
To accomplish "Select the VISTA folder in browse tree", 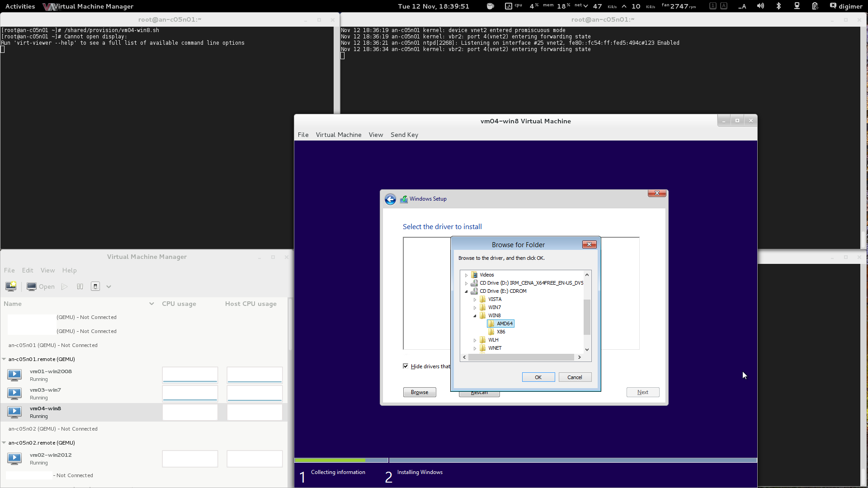I will 491,299.
